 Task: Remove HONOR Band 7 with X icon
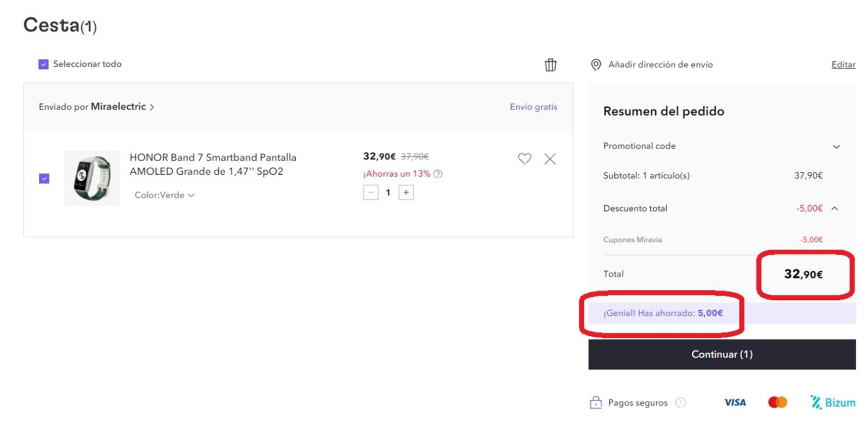tap(550, 159)
